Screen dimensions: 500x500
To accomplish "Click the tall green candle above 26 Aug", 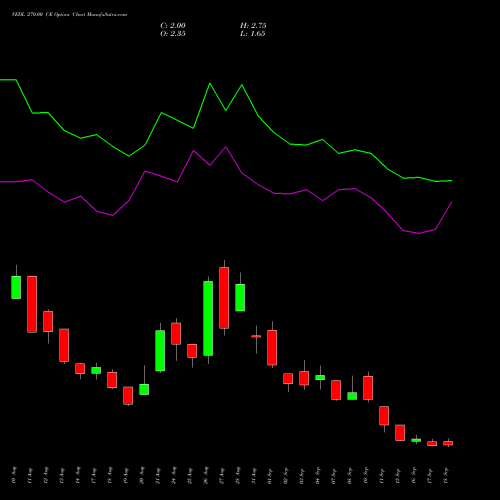I will point(208,318).
